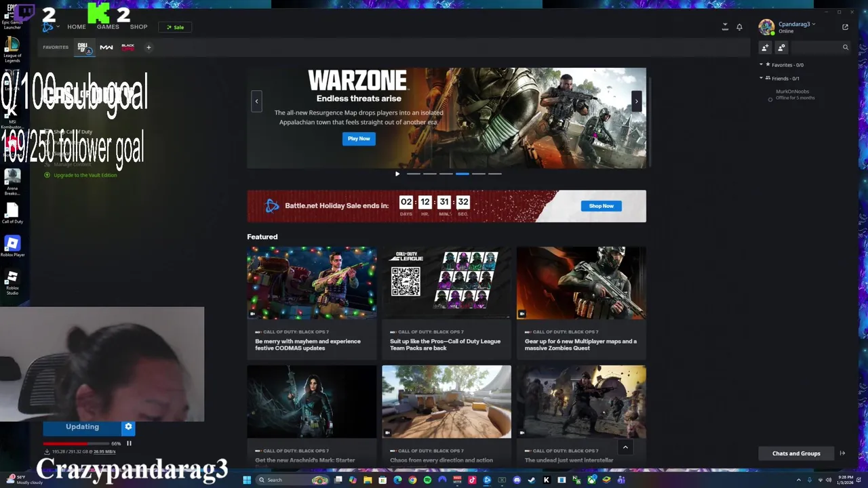The image size is (868, 488).
Task: Select the Call of Duty game icon tab
Action: 83,47
